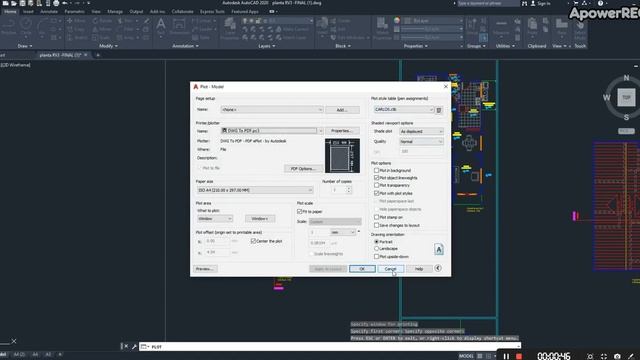Enable Plot stamp on checkbox
640x360 pixels.
coord(376,217)
